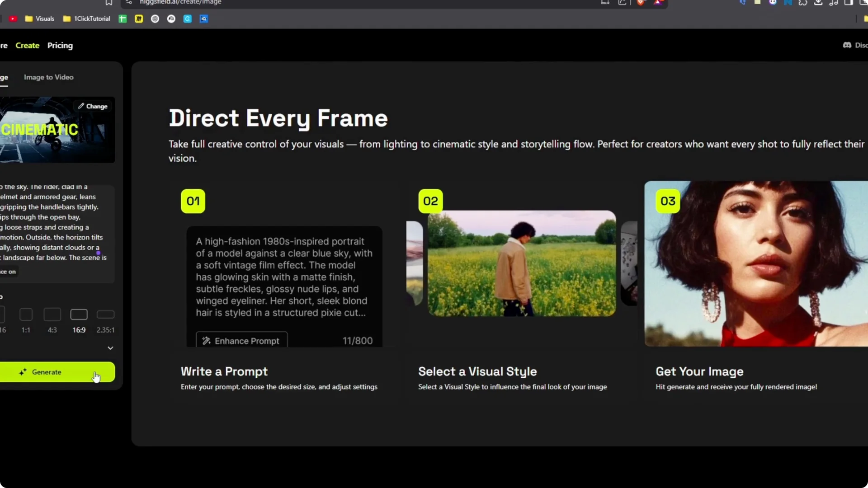The image size is (868, 488).
Task: Open the browser extensions puzzle icon
Action: point(803,3)
